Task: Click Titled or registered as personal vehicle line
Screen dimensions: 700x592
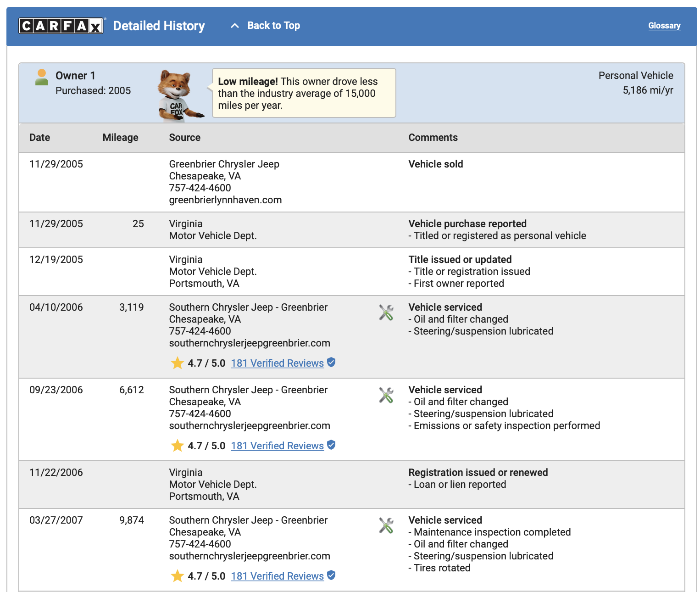Action: point(498,236)
